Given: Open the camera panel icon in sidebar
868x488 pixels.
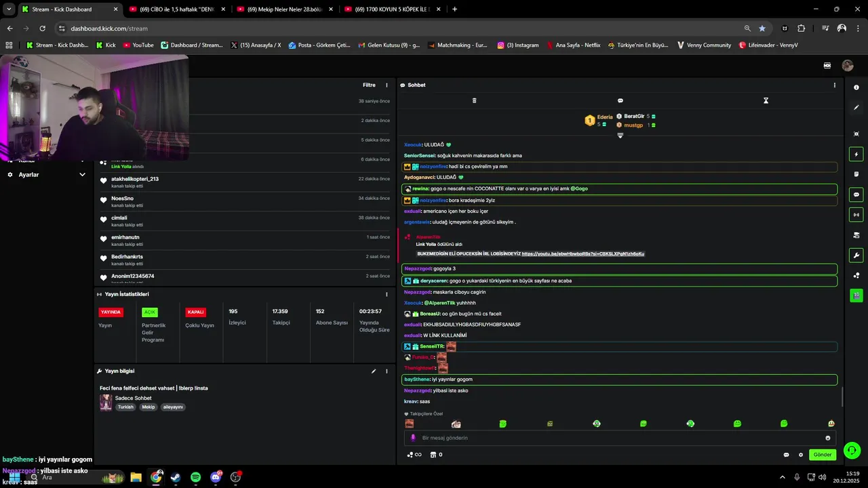Looking at the screenshot, I should tap(856, 235).
